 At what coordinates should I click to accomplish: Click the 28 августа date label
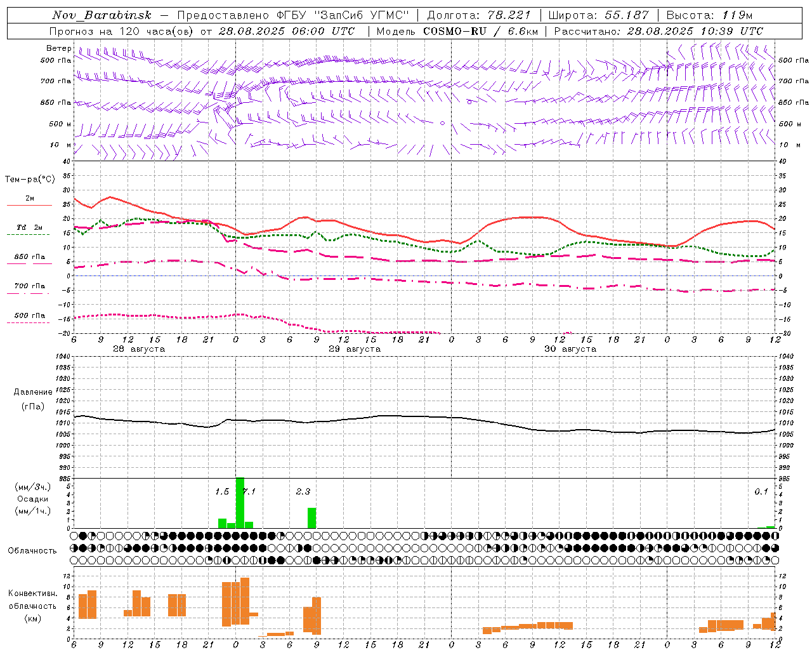point(139,349)
